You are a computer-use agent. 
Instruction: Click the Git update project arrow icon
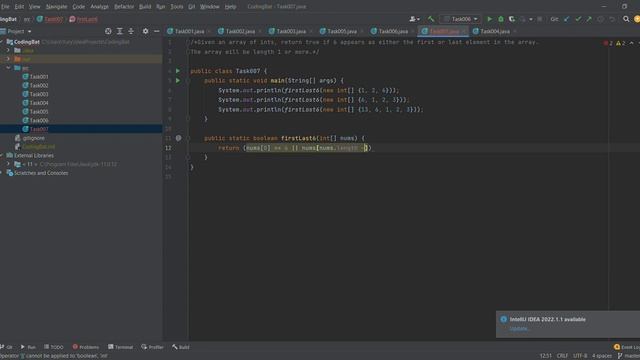pyautogui.click(x=567, y=19)
